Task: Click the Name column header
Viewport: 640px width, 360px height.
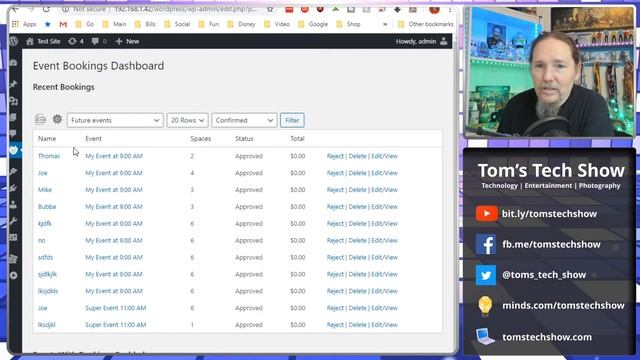Action: coord(47,138)
